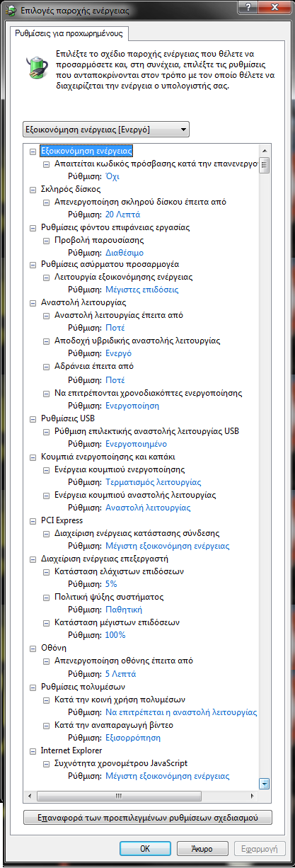Click the OK button
Screen dimensions: 295x868
[x=145, y=848]
